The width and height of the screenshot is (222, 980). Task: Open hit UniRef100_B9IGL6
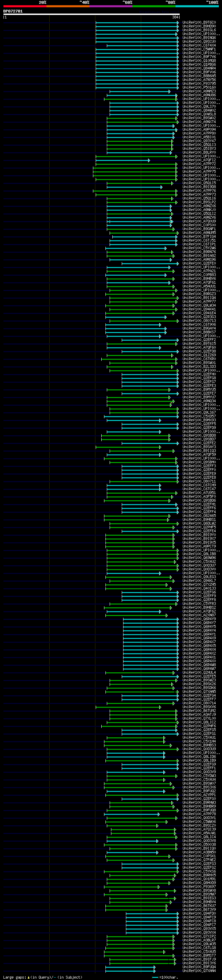(x=199, y=30)
